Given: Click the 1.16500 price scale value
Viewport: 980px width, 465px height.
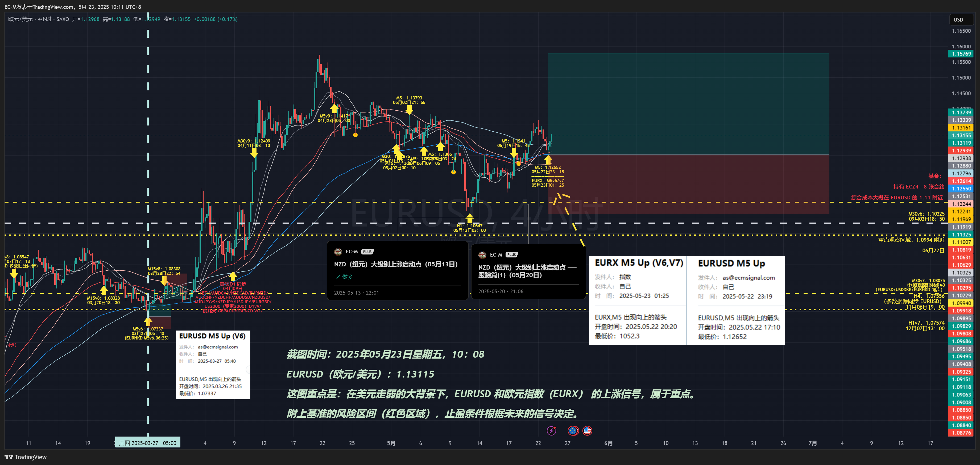Looking at the screenshot, I should coord(961,31).
